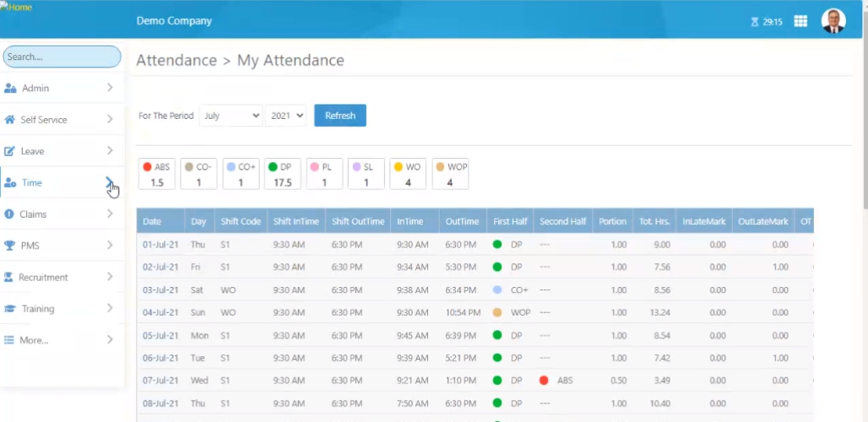Click the sidebar Search input field
The image size is (868, 422).
(62, 57)
